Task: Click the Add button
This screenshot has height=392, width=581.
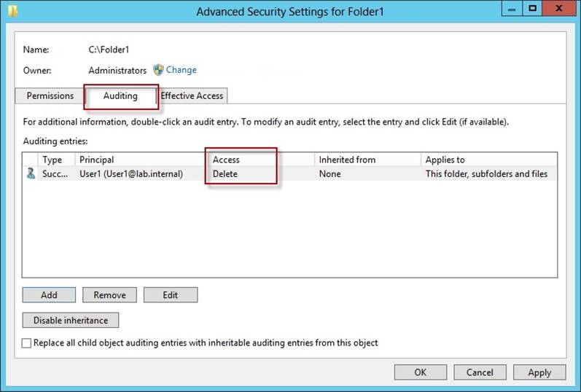Action: point(49,295)
